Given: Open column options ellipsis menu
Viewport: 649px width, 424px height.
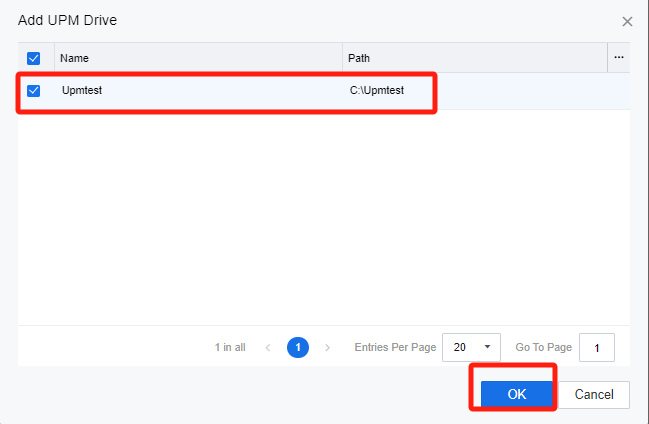Looking at the screenshot, I should [619, 58].
